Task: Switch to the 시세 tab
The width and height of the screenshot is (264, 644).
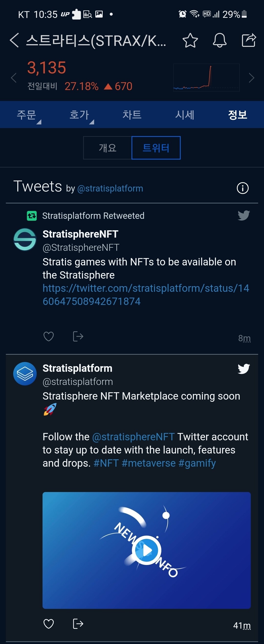Action: coord(185,115)
